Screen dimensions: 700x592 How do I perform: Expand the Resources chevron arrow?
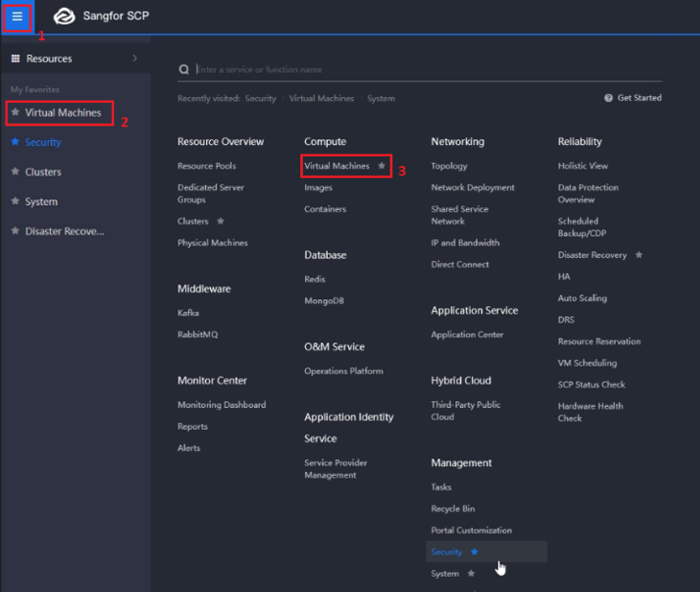134,59
